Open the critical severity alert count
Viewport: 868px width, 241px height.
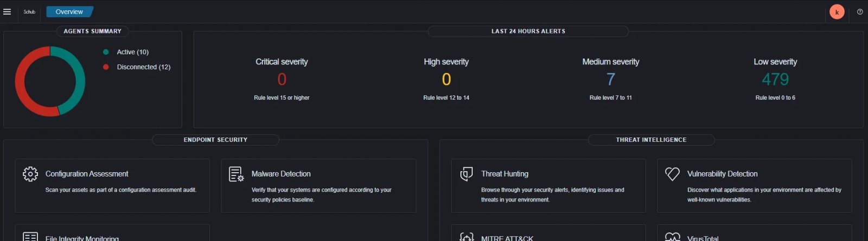click(282, 80)
